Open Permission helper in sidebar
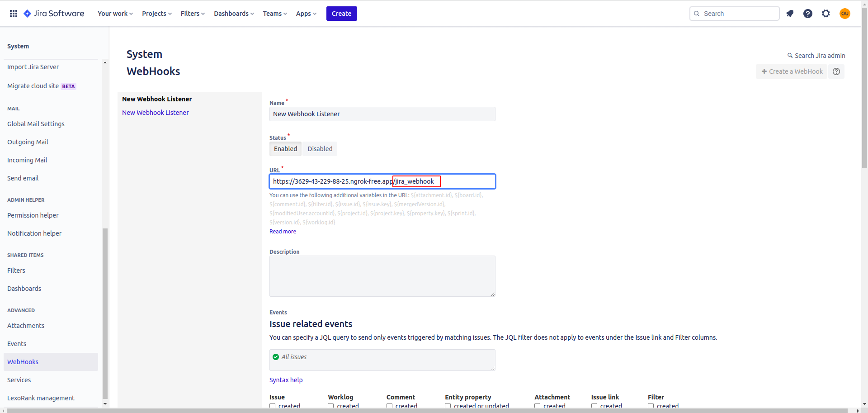This screenshot has height=413, width=868. [33, 215]
